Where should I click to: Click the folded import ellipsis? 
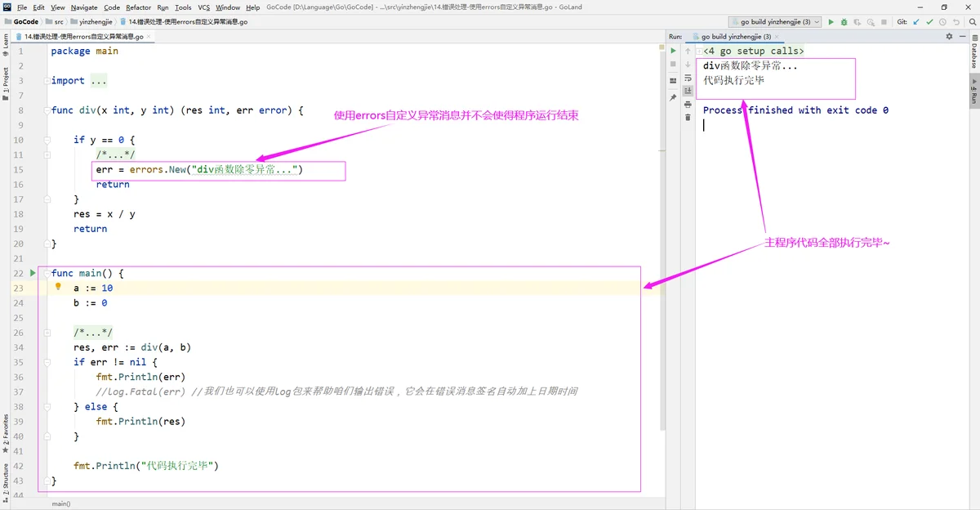tap(99, 80)
